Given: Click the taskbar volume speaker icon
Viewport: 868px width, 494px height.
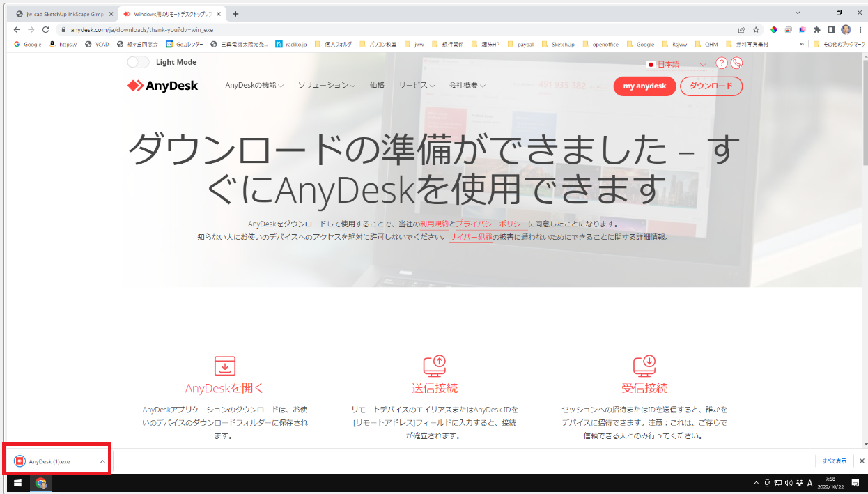Looking at the screenshot, I should click(x=788, y=483).
